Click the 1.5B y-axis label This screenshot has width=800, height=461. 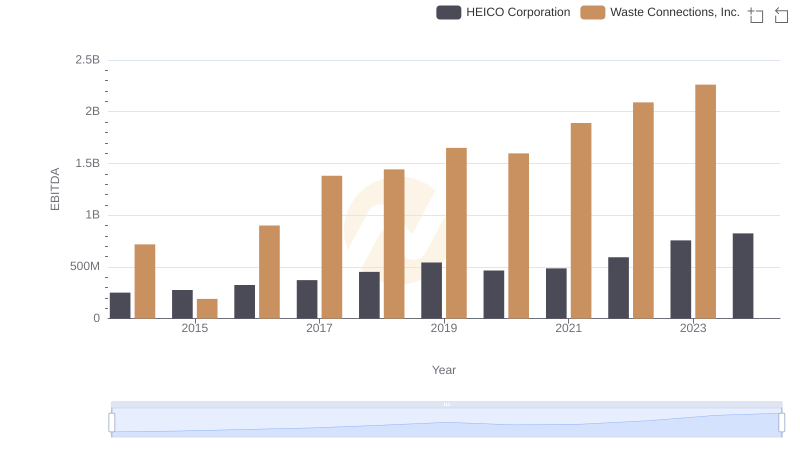click(88, 163)
